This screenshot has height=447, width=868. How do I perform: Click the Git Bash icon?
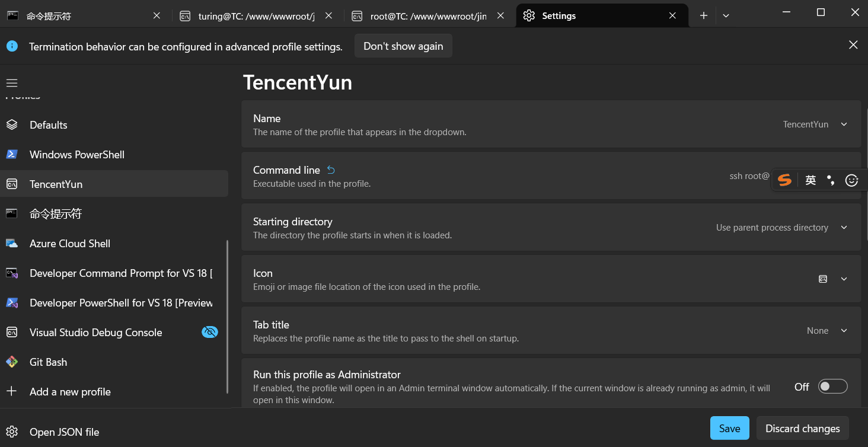(12, 362)
